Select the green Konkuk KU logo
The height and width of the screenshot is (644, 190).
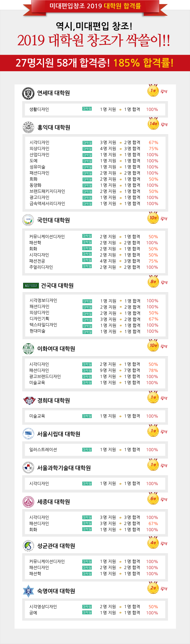pos(31,285)
